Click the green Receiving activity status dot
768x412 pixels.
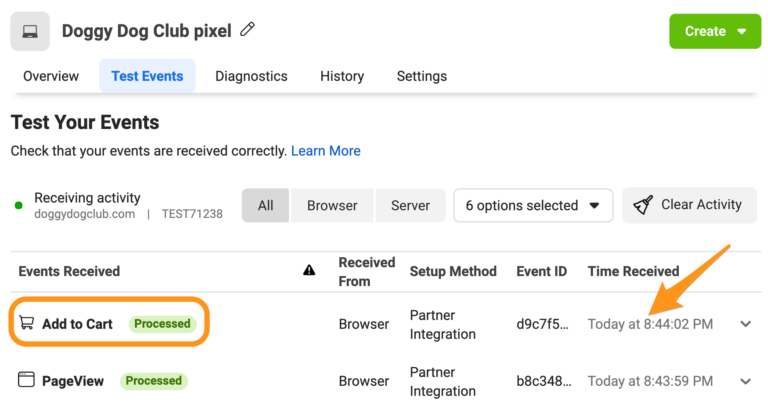coord(19,205)
